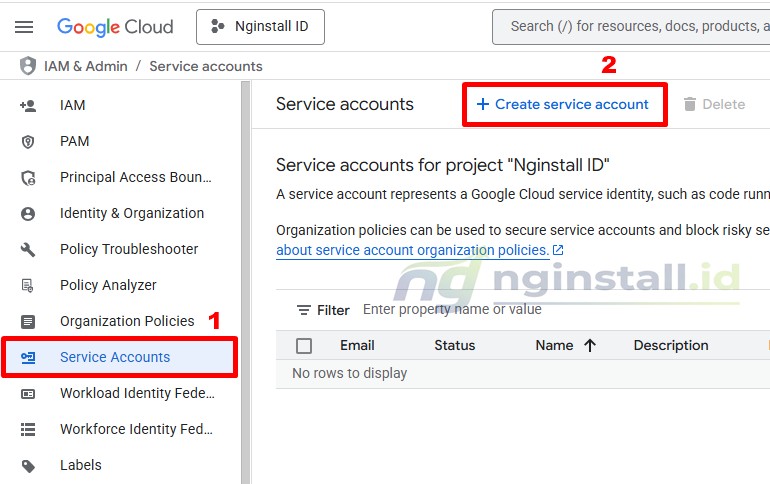Open PAM in the sidebar

coord(75,141)
